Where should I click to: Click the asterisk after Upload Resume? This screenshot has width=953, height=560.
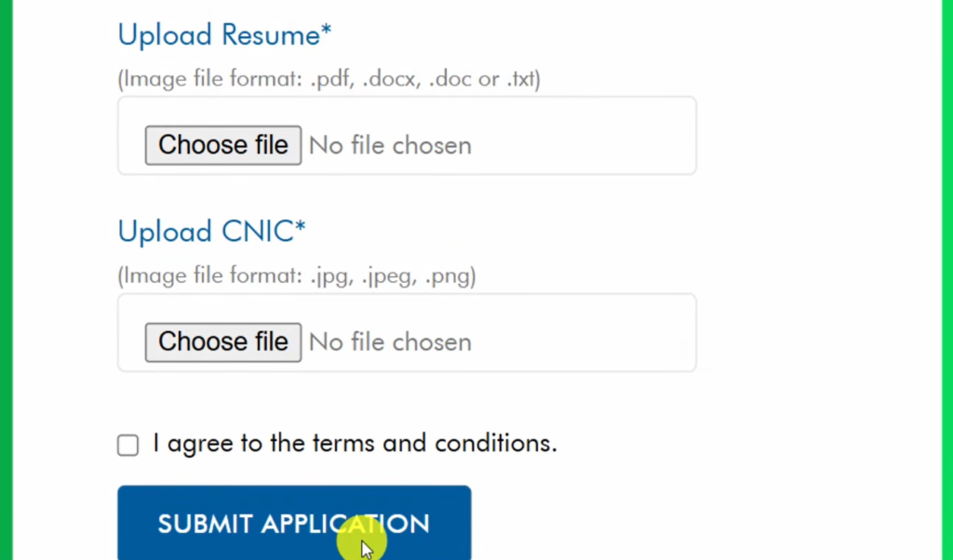326,32
